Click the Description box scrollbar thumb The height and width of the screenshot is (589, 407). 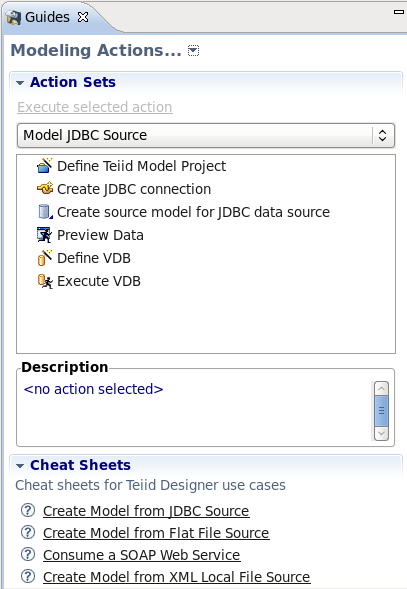pos(381,411)
